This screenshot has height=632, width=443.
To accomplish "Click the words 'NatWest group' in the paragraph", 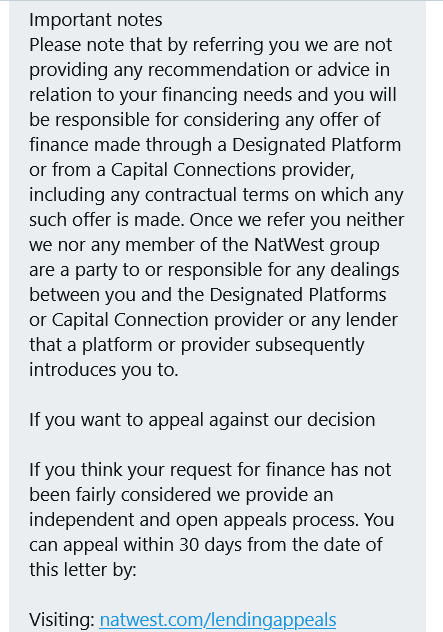I will 317,245.
